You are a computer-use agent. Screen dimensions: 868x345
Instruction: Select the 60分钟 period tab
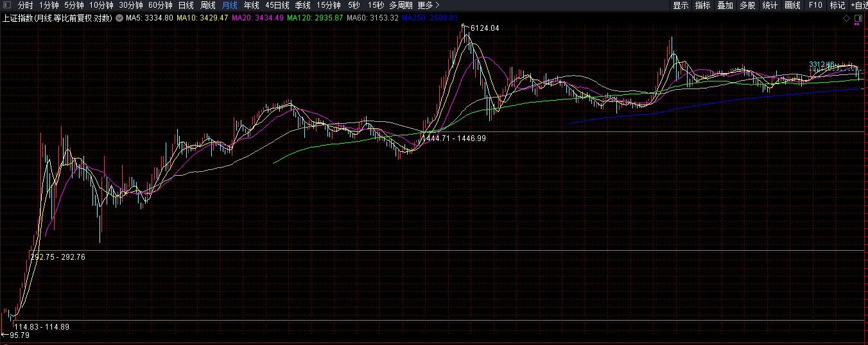[x=161, y=5]
